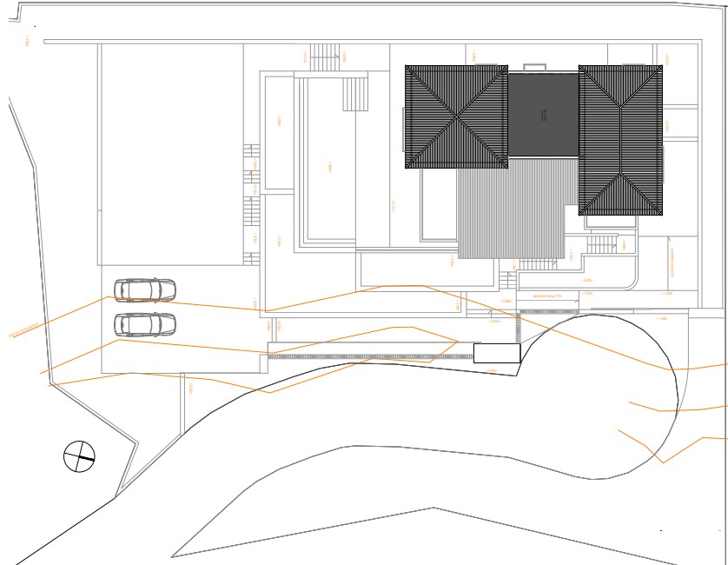Click the north arrow compass symbol
The height and width of the screenshot is (565, 728).
click(x=79, y=456)
